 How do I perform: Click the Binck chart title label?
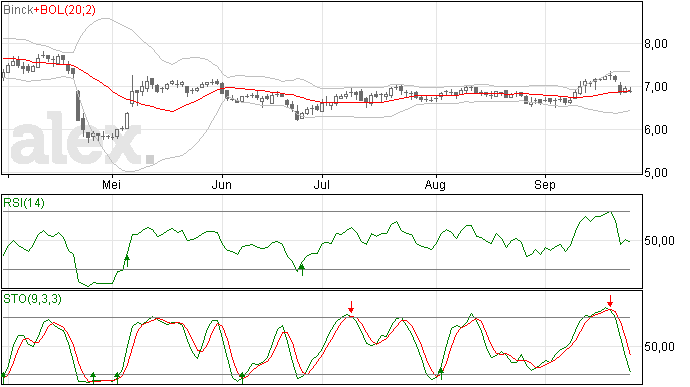[x=18, y=10]
